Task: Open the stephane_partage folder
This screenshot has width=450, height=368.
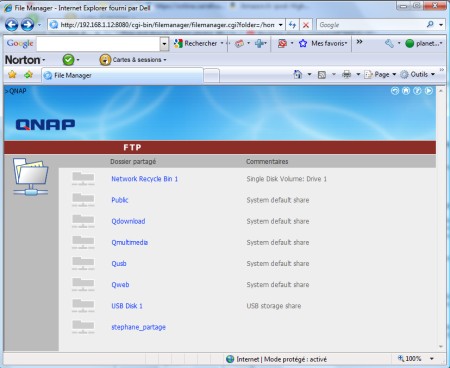Action: (x=138, y=327)
